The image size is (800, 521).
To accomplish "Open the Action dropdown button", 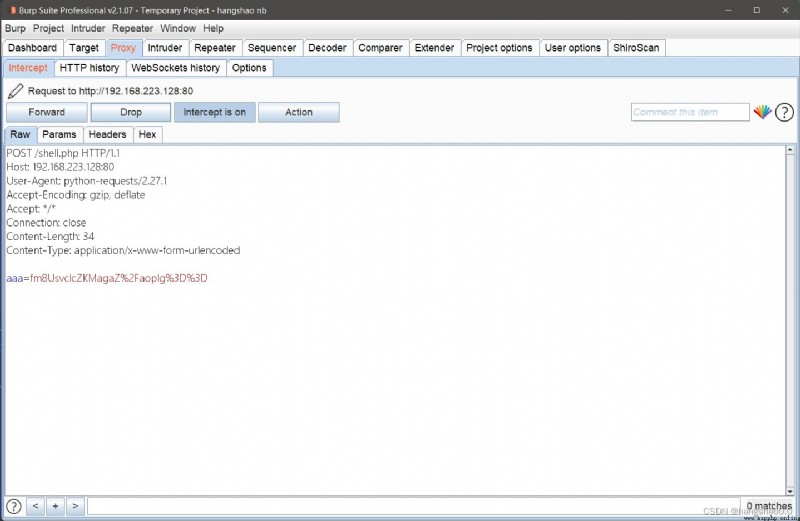I will (x=298, y=112).
